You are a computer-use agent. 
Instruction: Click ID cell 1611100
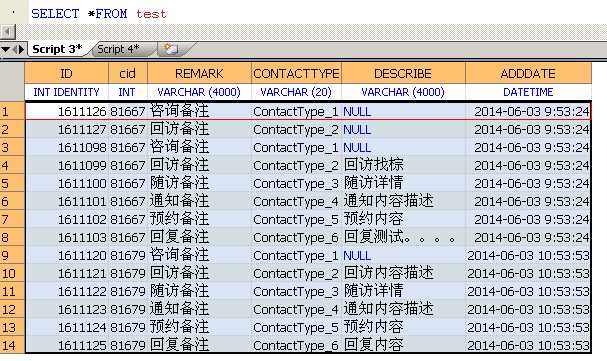67,183
